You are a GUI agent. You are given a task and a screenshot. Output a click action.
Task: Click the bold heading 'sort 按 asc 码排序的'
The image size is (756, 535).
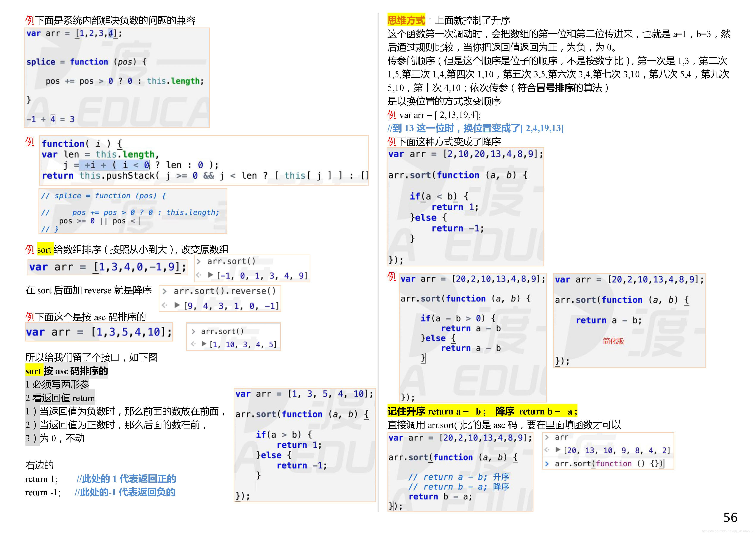coord(67,371)
